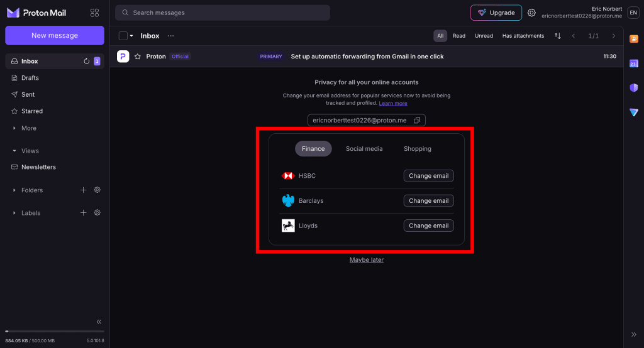Change email for HSBC
The width and height of the screenshot is (644, 348).
coord(429,176)
